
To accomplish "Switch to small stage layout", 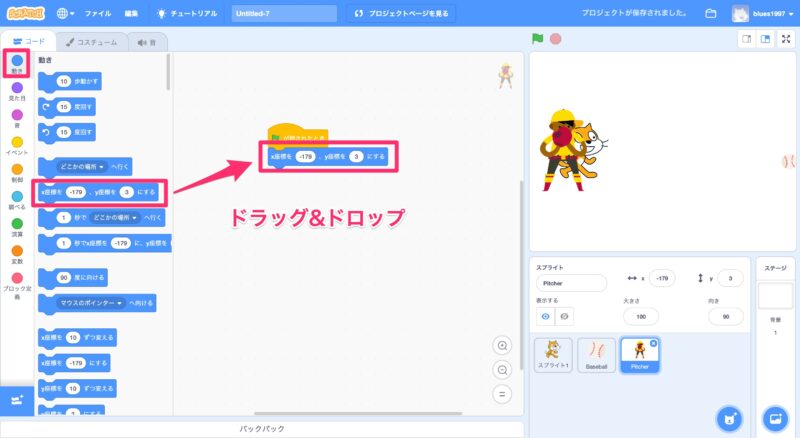I will point(745,39).
